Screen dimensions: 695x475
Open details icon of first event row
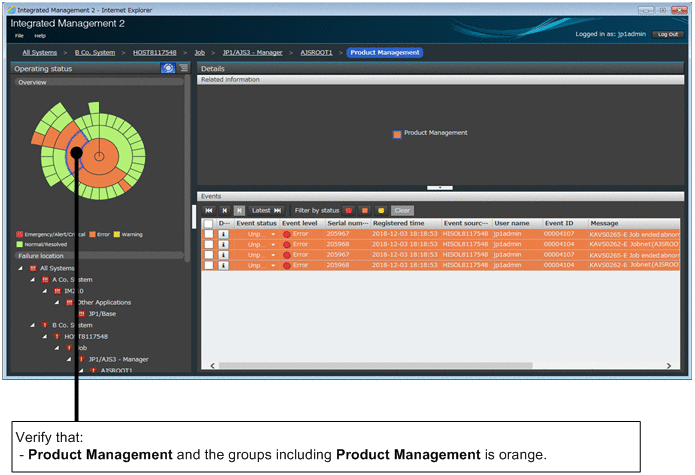coord(224,234)
